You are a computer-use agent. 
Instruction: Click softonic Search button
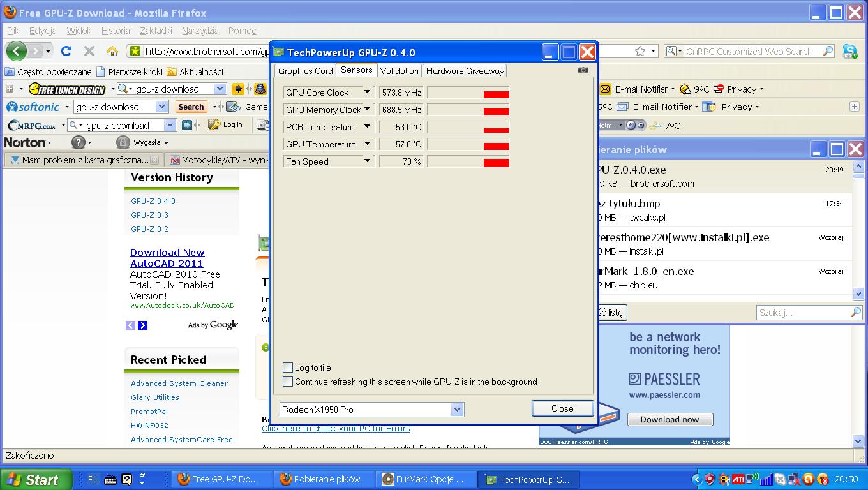tap(191, 107)
